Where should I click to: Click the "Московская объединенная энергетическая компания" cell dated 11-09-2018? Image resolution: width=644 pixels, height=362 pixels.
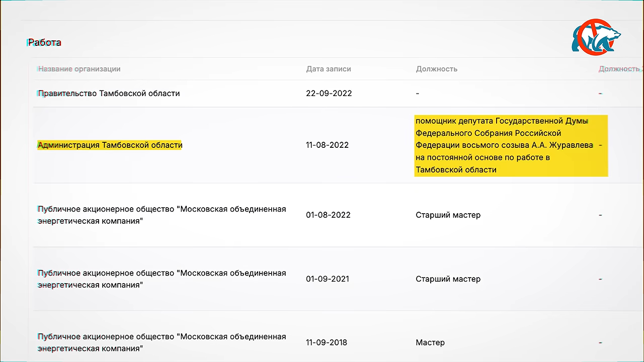[x=162, y=342]
